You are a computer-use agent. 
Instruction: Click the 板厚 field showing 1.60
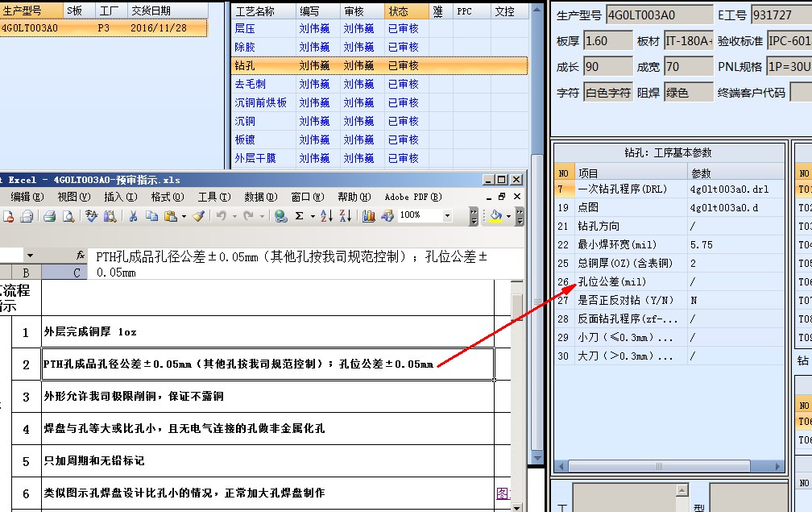click(608, 41)
